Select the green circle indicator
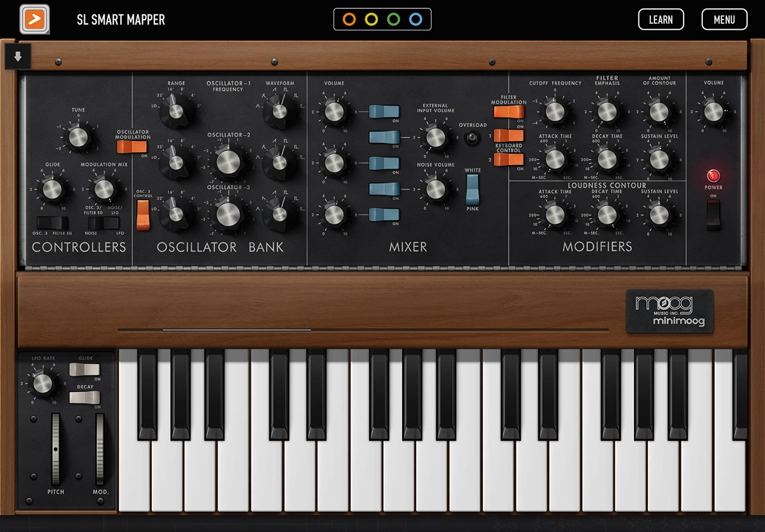765x532 pixels. coord(393,20)
